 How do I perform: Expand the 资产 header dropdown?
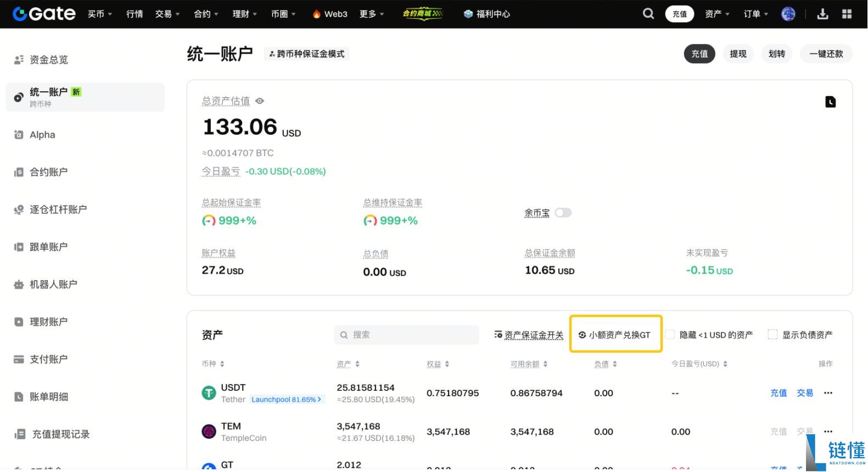pyautogui.click(x=717, y=14)
